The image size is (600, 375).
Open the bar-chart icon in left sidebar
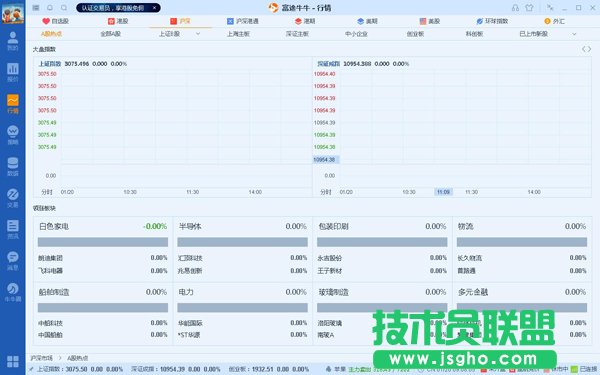pyautogui.click(x=13, y=72)
